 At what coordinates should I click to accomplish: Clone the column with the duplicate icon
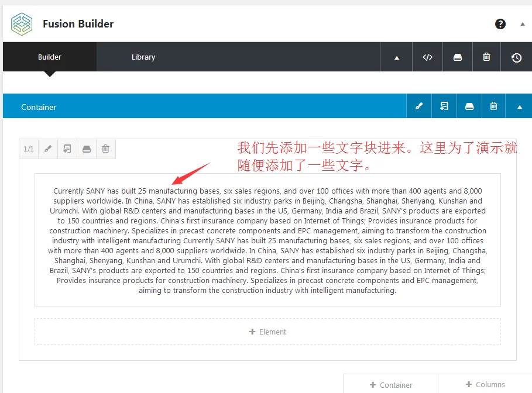67,149
